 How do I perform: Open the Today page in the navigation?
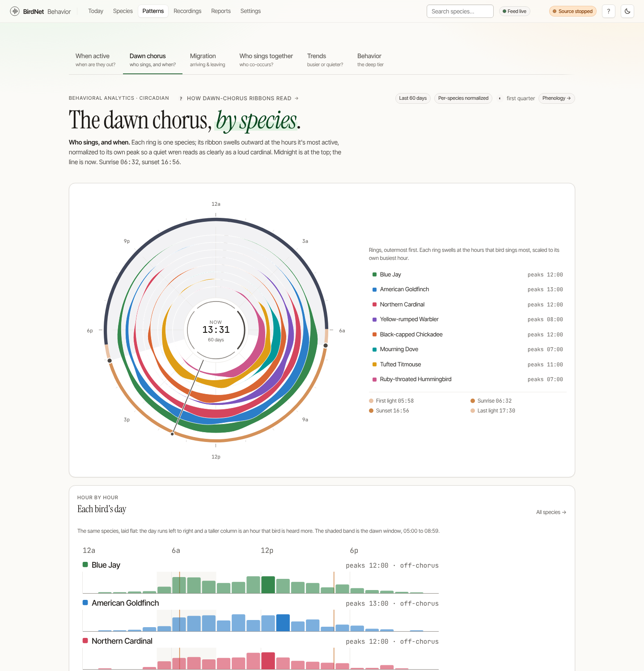pos(96,11)
